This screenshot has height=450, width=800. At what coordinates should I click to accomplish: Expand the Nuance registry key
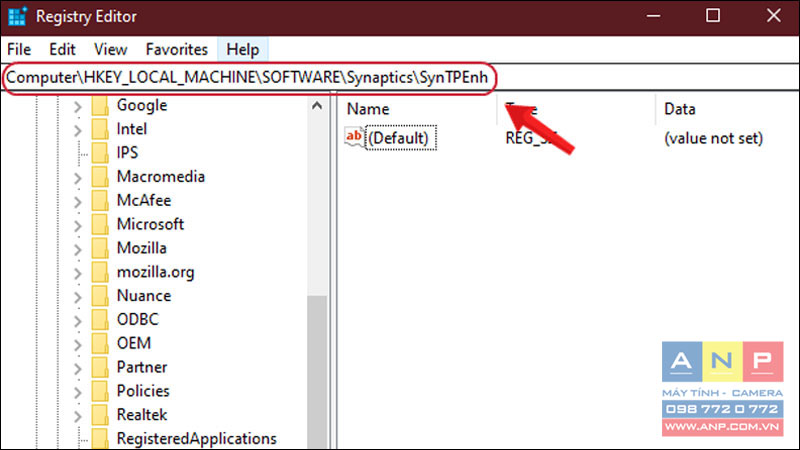click(x=78, y=297)
